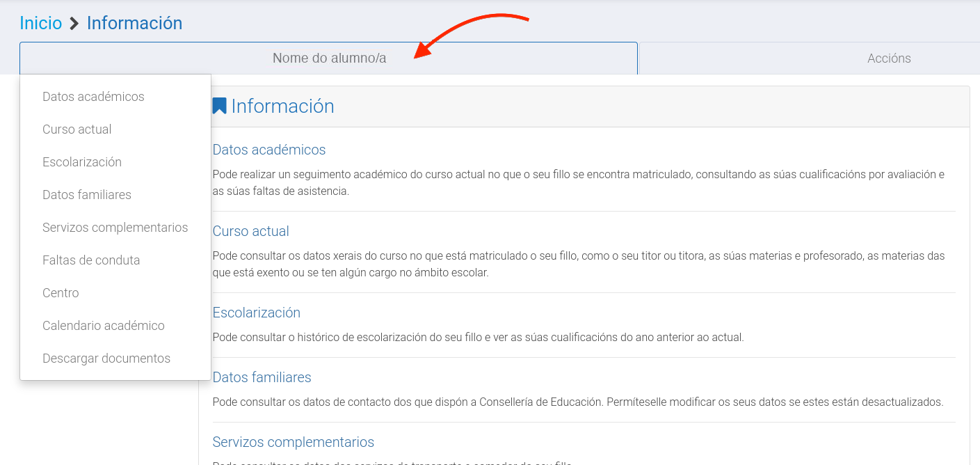Open the Datos académicos section heading link
Screen dimensions: 980x465
click(x=268, y=150)
